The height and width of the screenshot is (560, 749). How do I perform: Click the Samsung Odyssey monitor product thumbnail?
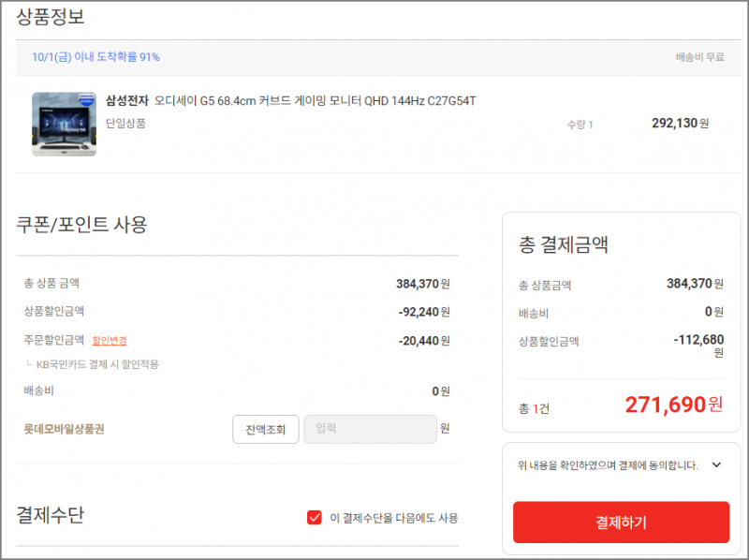(x=64, y=125)
